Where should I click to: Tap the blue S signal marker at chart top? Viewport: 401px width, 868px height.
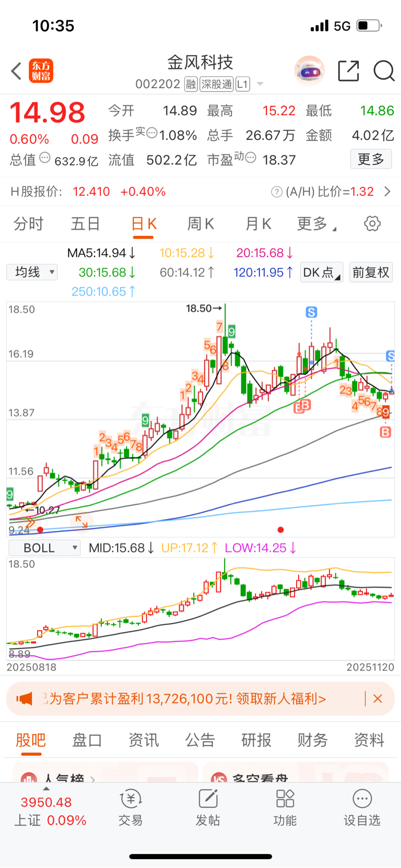tap(311, 312)
